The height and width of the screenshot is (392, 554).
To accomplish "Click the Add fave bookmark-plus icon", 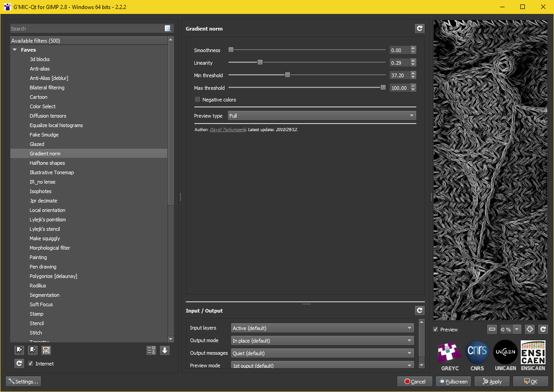I will 19,351.
